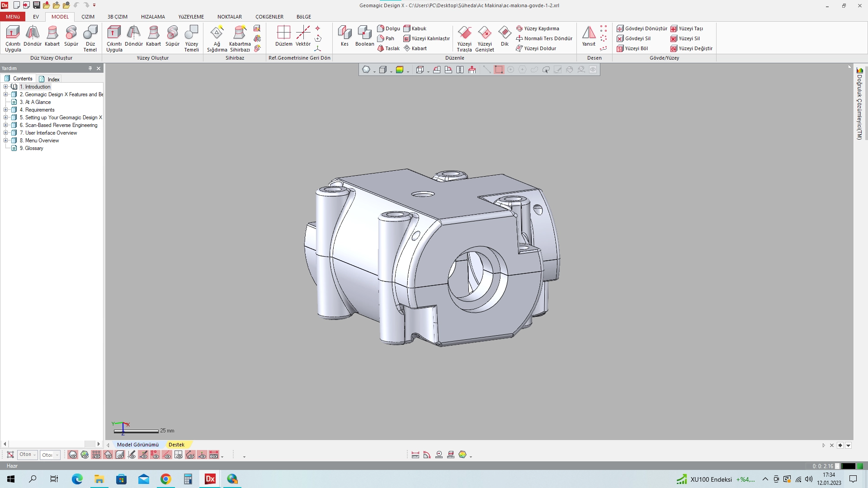Apply the Dolgu fillet tool

click(x=389, y=28)
